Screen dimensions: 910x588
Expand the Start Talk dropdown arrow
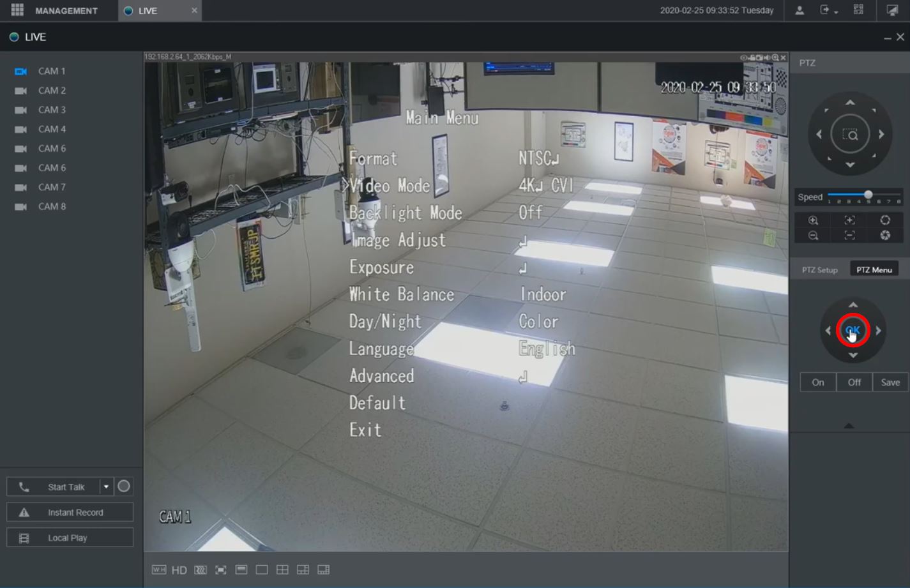pos(106,486)
